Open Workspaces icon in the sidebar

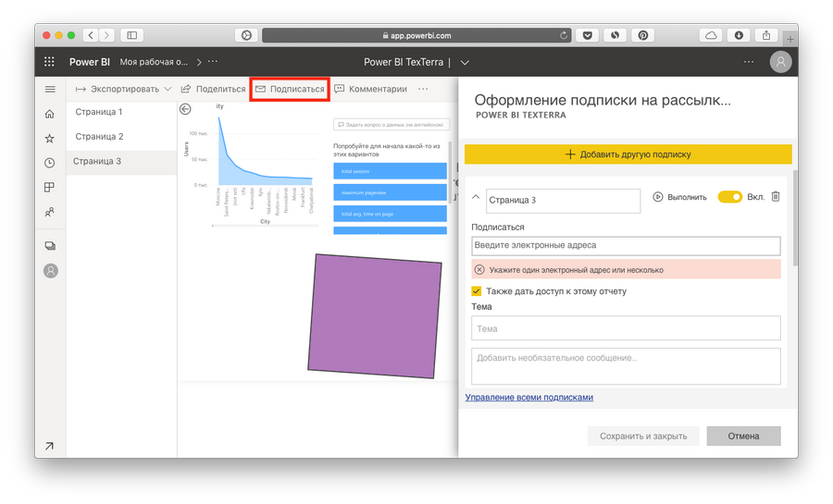tap(50, 246)
